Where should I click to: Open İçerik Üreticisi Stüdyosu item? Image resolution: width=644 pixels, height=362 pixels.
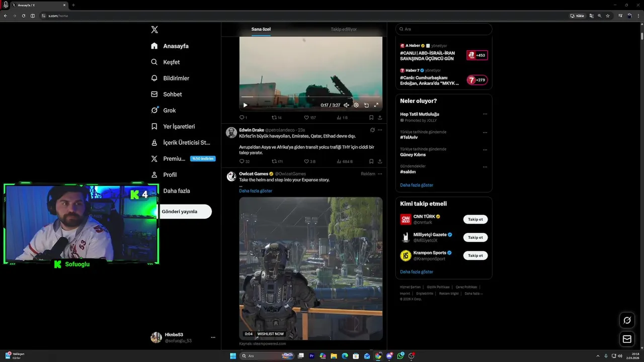tap(181, 142)
